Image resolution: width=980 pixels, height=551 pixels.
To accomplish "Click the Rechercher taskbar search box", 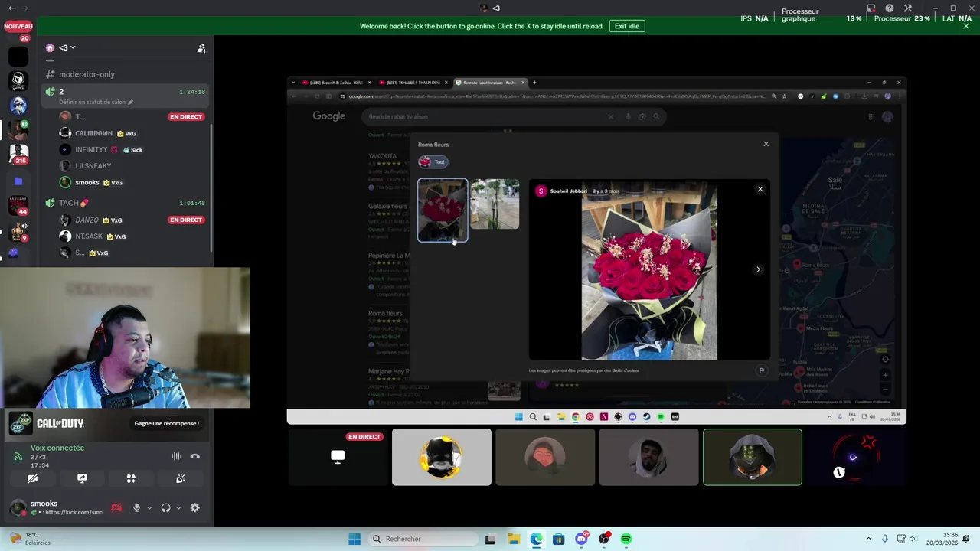I will click(421, 539).
